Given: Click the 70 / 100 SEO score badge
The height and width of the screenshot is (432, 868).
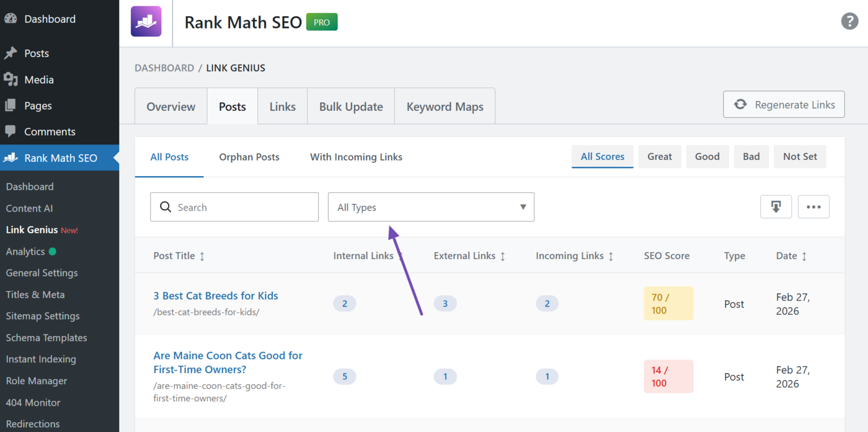Looking at the screenshot, I should tap(668, 304).
